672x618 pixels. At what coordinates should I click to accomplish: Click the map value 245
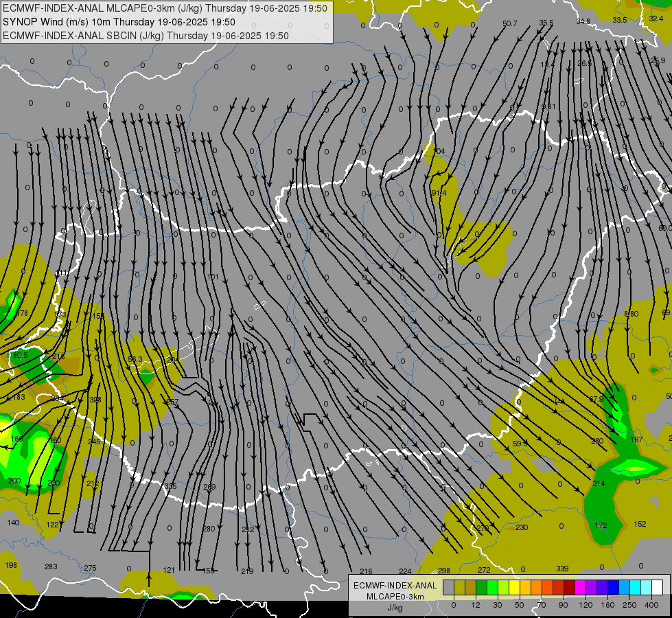(x=94, y=442)
